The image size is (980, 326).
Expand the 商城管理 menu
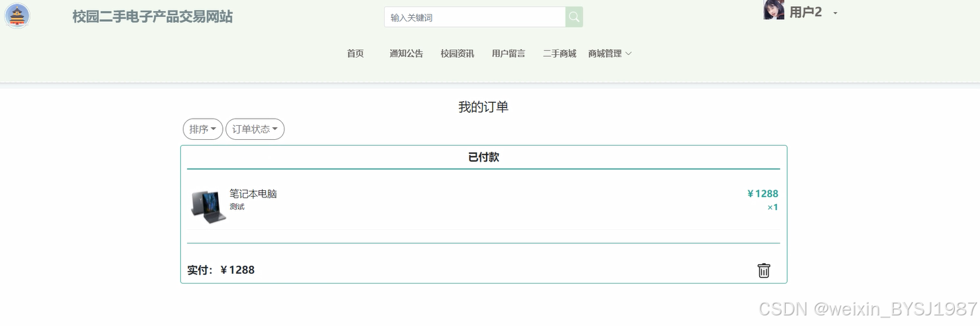click(x=610, y=54)
